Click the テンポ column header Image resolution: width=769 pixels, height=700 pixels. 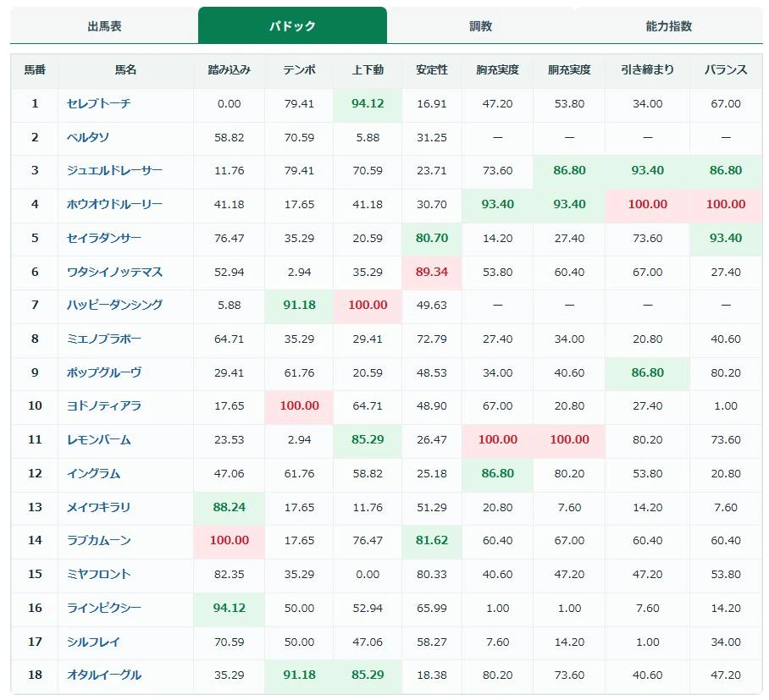299,70
